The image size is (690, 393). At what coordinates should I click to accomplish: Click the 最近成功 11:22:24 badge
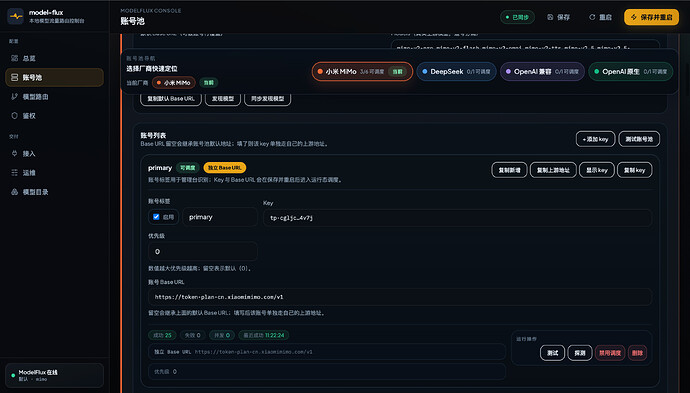(264, 335)
